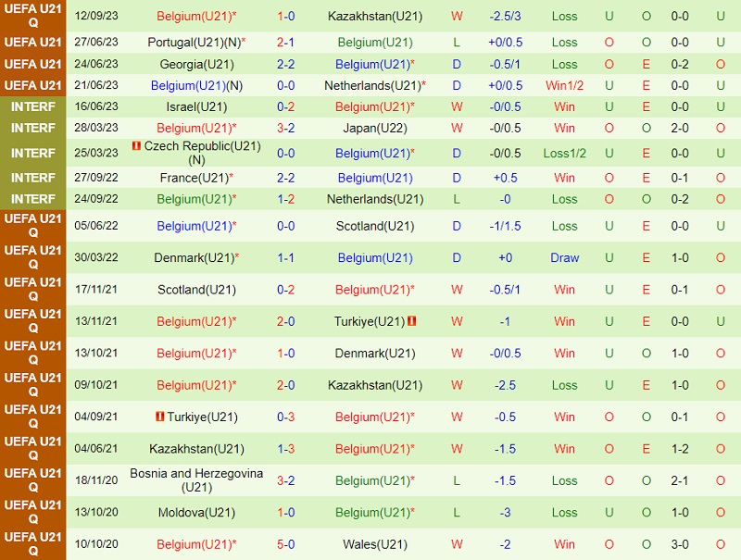741x560 pixels.
Task: Click red card icon in the 13/11/21 Turkiye row
Action: (412, 321)
